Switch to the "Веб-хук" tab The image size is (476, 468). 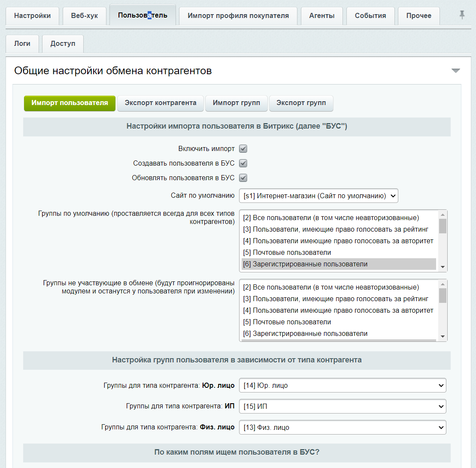84,15
